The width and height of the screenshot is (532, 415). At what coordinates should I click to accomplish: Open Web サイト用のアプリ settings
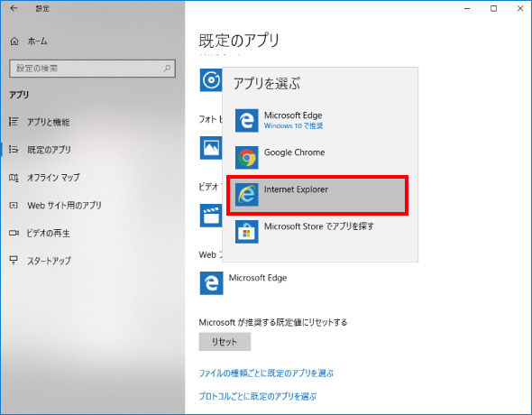tap(64, 206)
